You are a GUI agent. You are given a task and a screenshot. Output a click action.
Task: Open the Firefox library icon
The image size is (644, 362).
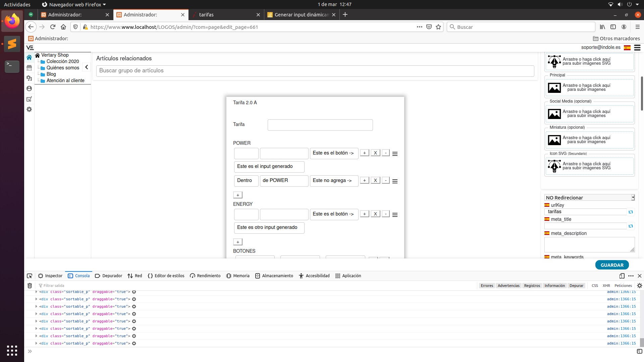coord(602,27)
